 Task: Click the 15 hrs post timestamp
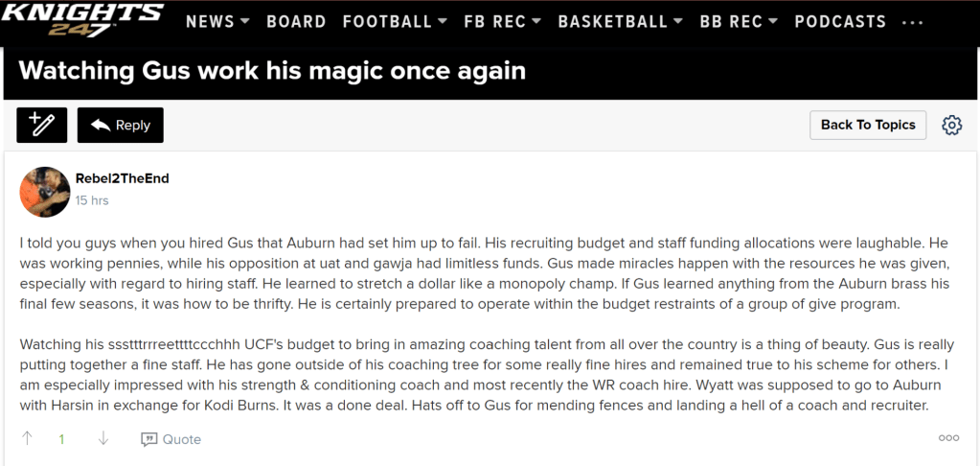pyautogui.click(x=92, y=200)
